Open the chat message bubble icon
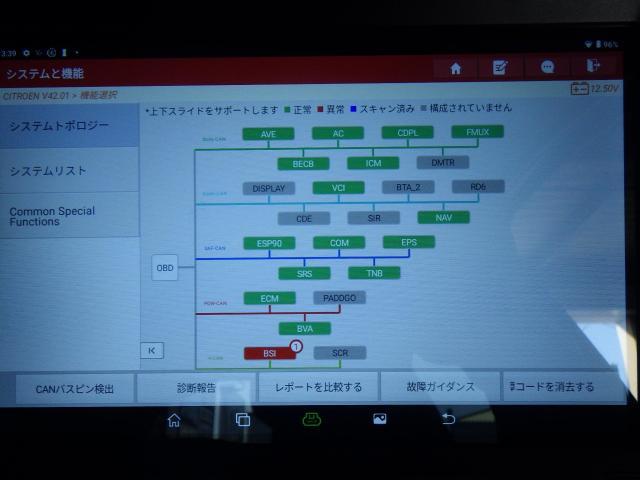 pyautogui.click(x=547, y=68)
